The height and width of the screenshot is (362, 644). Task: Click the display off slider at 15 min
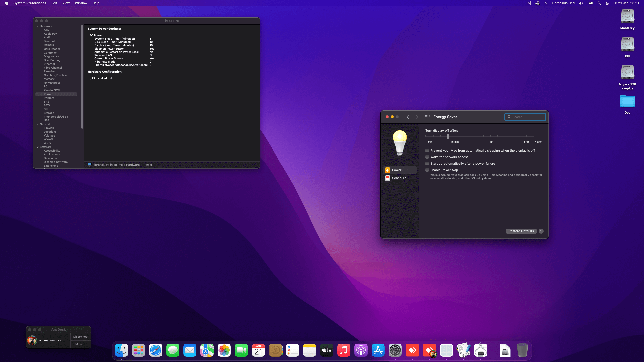tap(455, 136)
